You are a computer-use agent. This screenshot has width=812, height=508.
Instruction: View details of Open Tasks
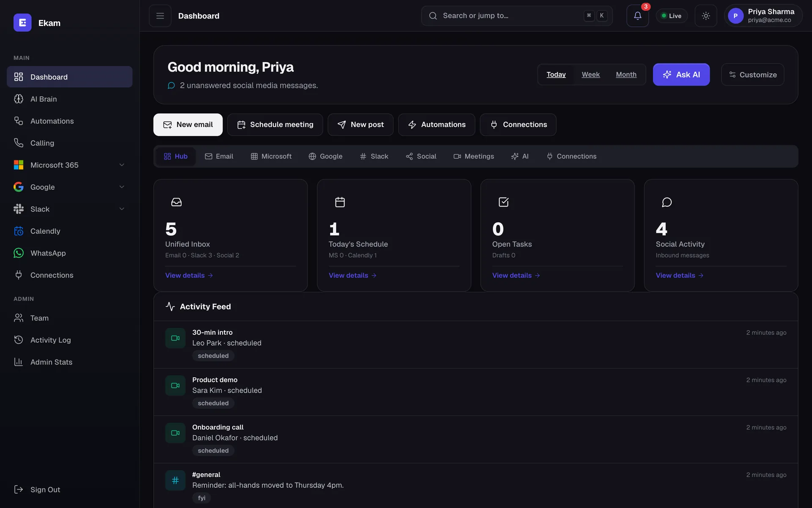click(x=516, y=275)
